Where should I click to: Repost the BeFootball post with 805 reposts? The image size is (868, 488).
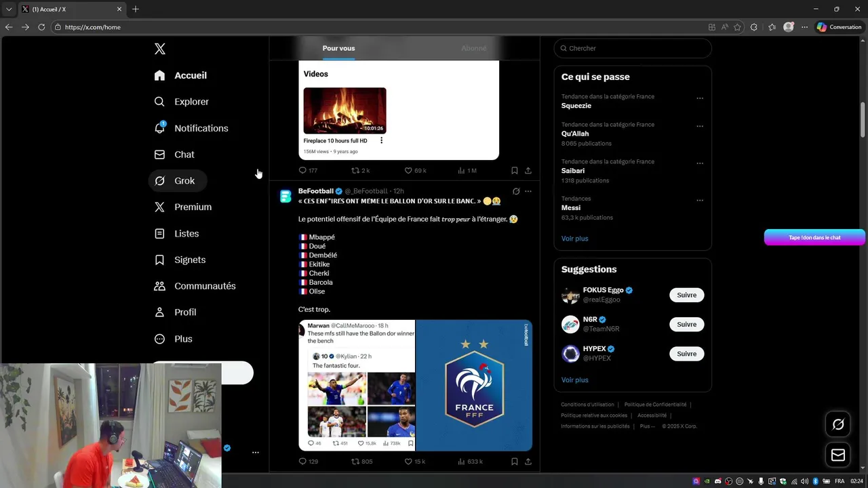(361, 462)
